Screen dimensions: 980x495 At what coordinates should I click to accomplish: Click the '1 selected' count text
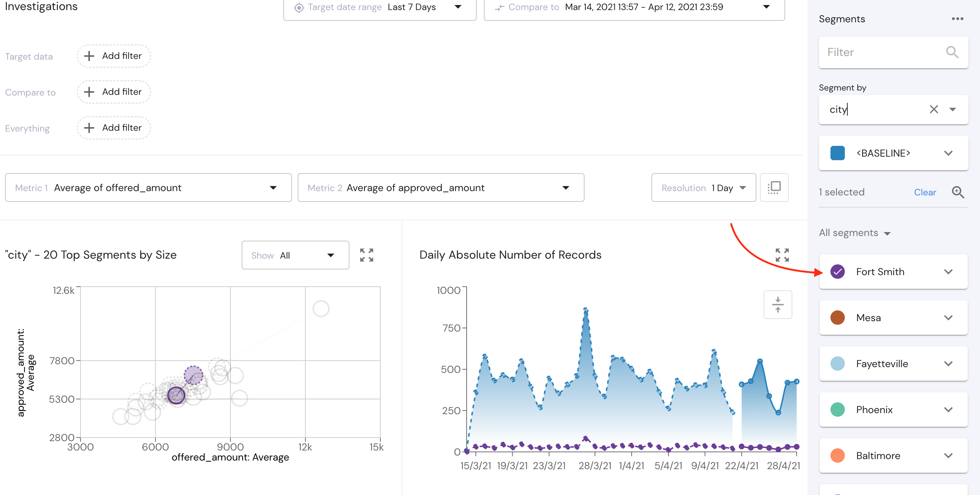(x=842, y=193)
